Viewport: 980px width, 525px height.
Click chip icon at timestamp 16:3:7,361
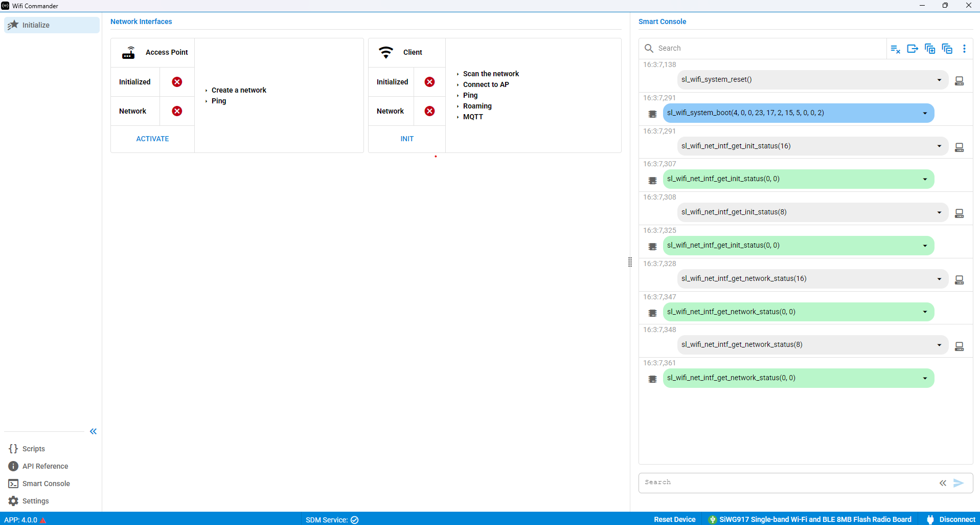point(652,379)
